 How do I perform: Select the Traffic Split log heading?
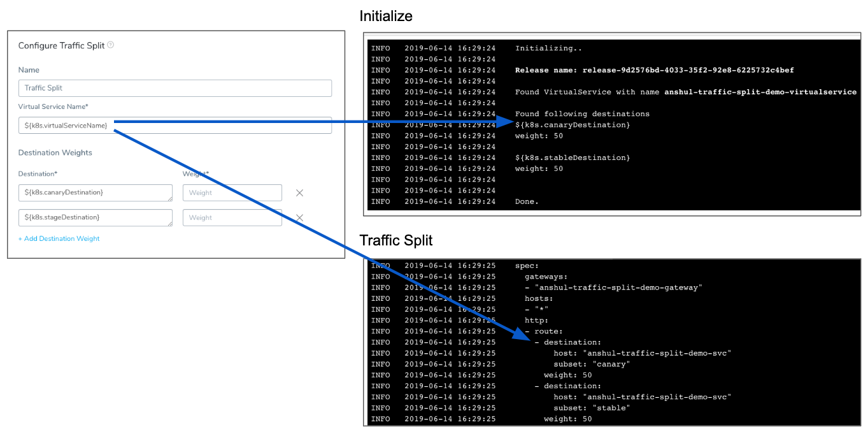[396, 240]
